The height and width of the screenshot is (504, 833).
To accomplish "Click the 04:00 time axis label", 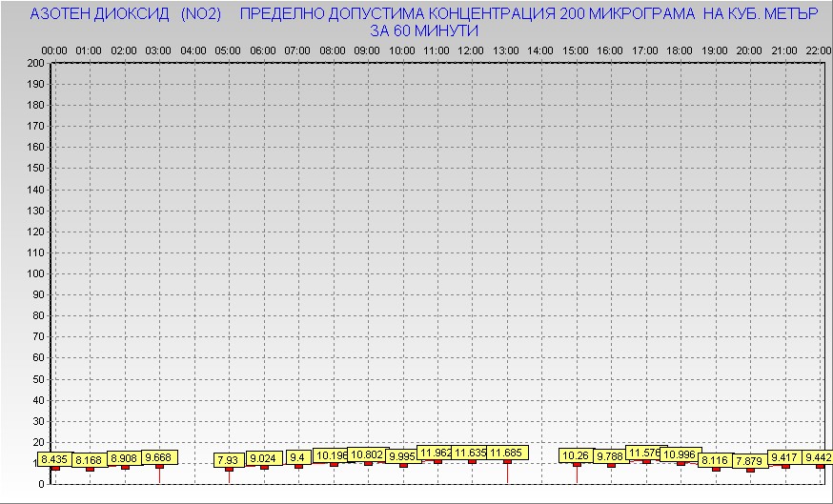I will 193,50.
